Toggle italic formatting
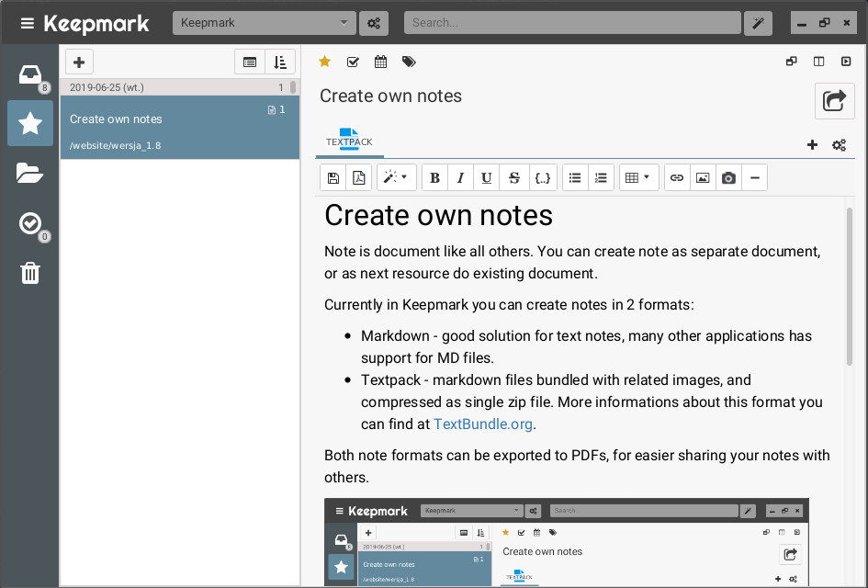Image resolution: width=868 pixels, height=588 pixels. point(460,177)
